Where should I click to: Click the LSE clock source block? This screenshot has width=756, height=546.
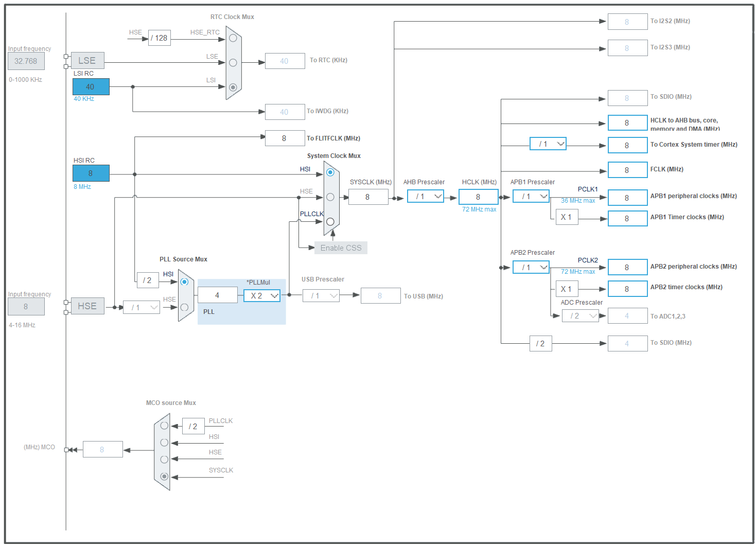click(87, 61)
